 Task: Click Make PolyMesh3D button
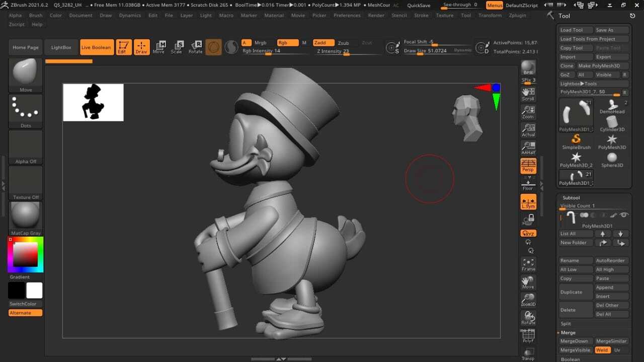click(603, 66)
